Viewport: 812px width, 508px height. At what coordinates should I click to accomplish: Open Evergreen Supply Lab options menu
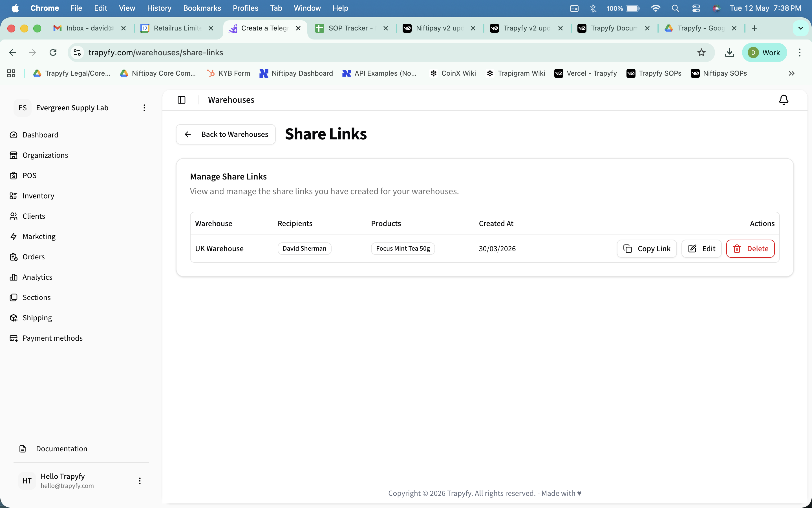point(144,108)
